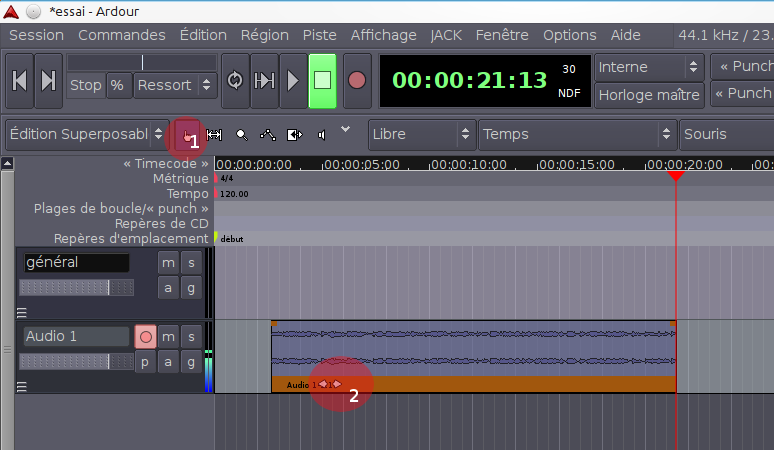The height and width of the screenshot is (450, 774).
Task: Click the Stop shuttle button
Action: coord(85,85)
